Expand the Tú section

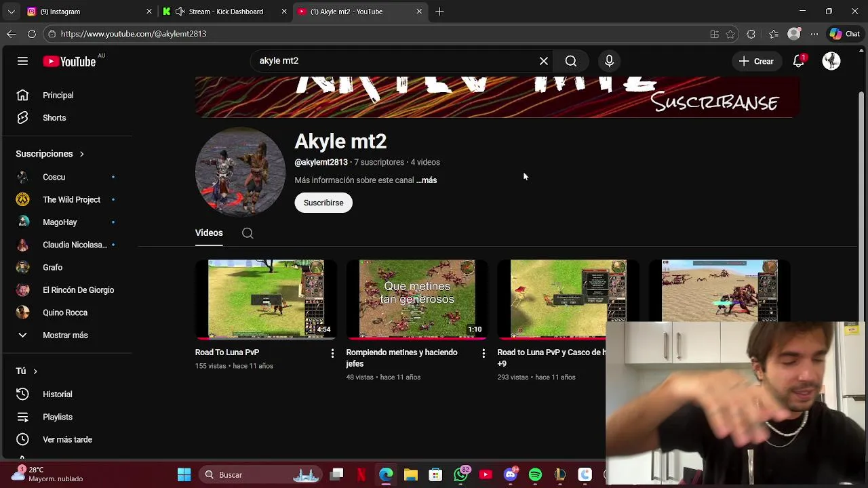(26, 371)
